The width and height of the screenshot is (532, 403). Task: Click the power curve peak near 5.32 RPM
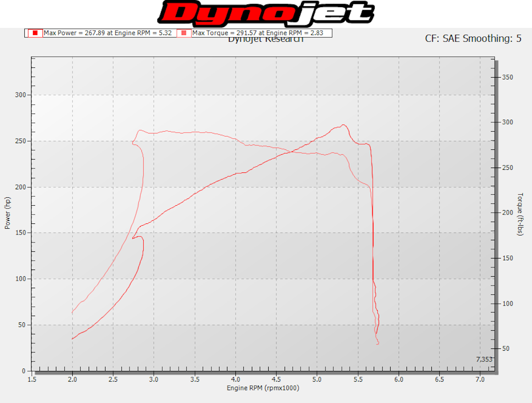(343, 125)
